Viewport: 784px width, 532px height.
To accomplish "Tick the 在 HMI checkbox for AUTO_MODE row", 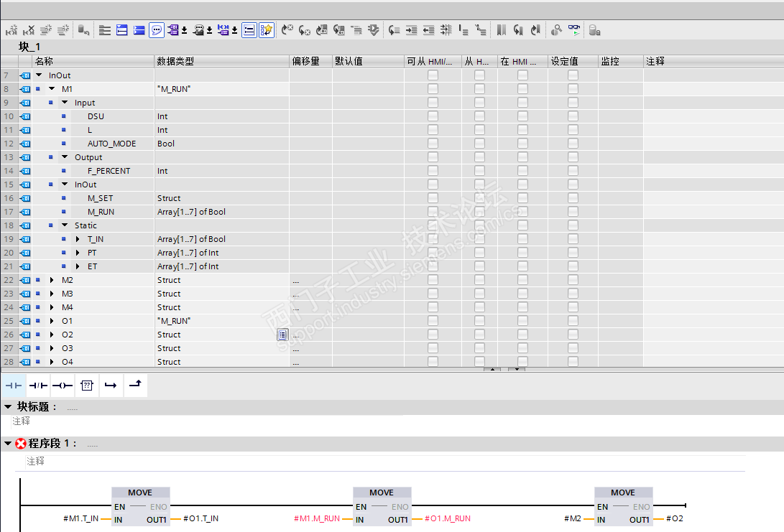I will click(522, 144).
